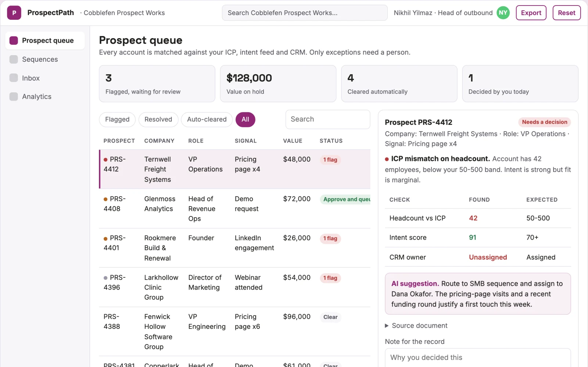Click the VALUE column header
Image resolution: width=588 pixels, height=367 pixels.
pyautogui.click(x=293, y=141)
